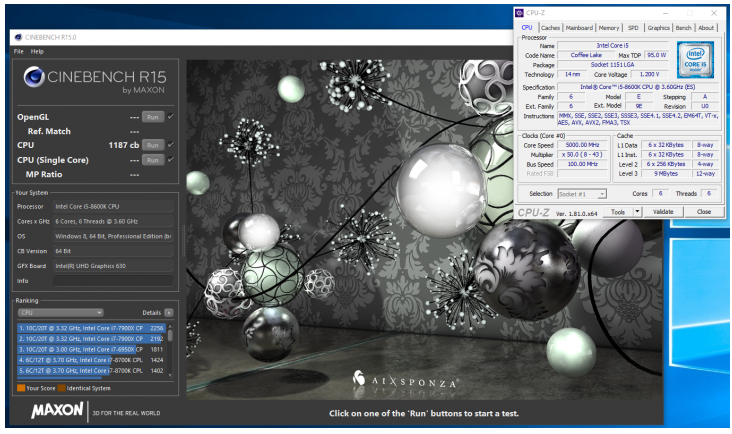The width and height of the screenshot is (732, 434).
Task: Open the File menu in Cinebench
Action: click(x=18, y=51)
